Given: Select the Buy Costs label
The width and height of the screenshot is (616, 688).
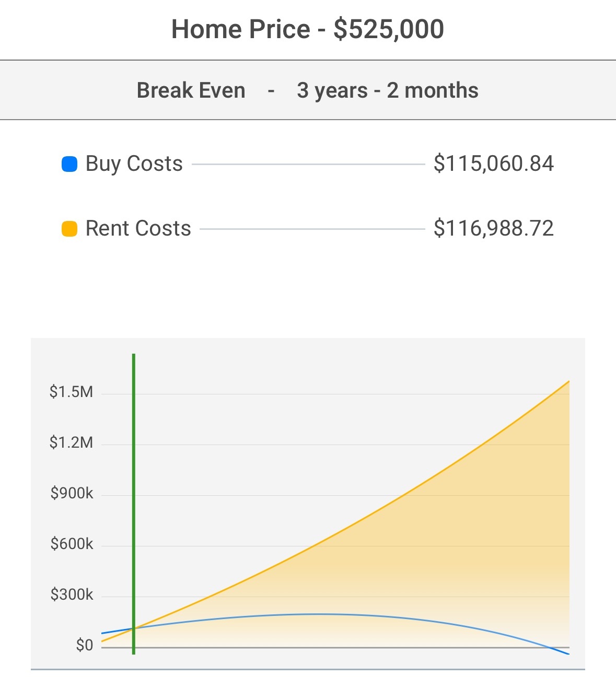Looking at the screenshot, I should tap(134, 164).
